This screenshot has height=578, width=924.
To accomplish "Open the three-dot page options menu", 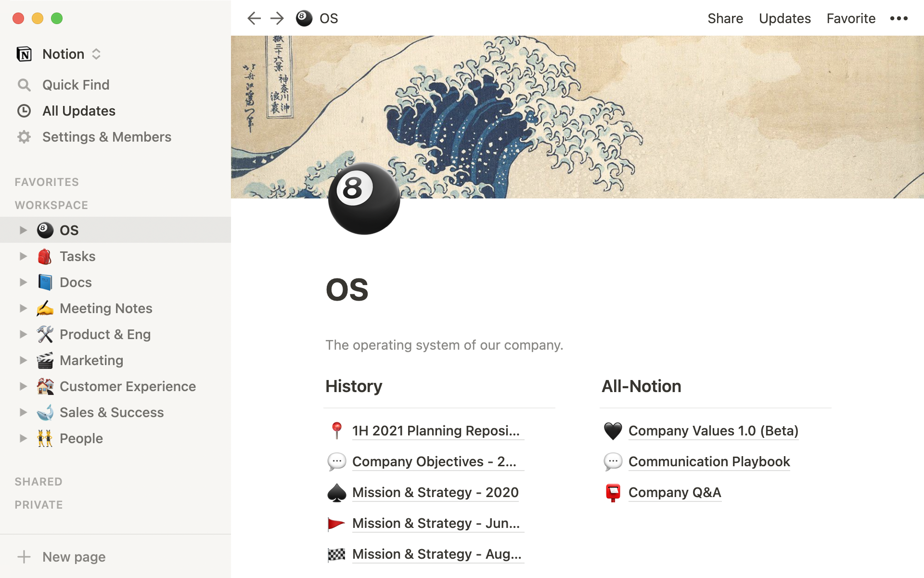I will tap(899, 18).
